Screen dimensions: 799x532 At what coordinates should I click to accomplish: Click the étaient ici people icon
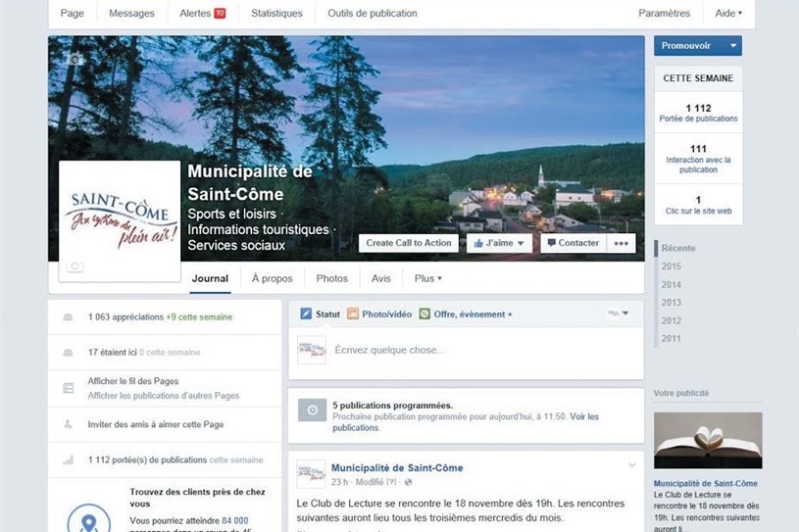click(68, 353)
